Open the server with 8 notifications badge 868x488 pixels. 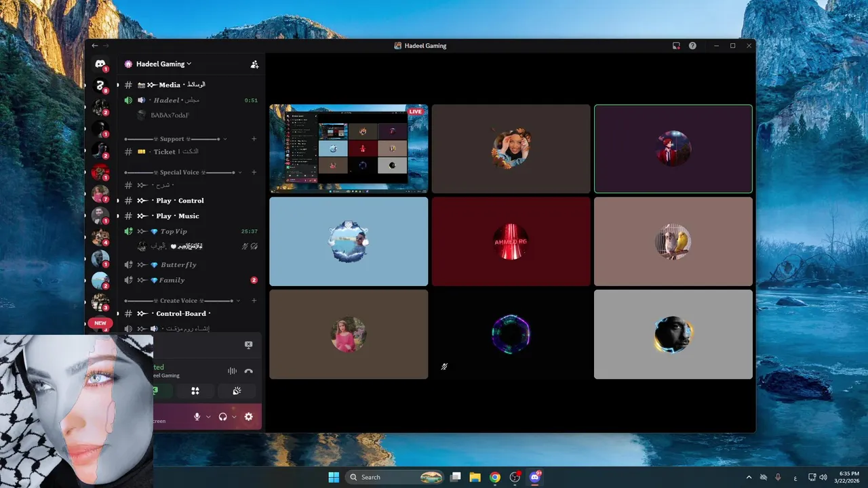click(100, 85)
